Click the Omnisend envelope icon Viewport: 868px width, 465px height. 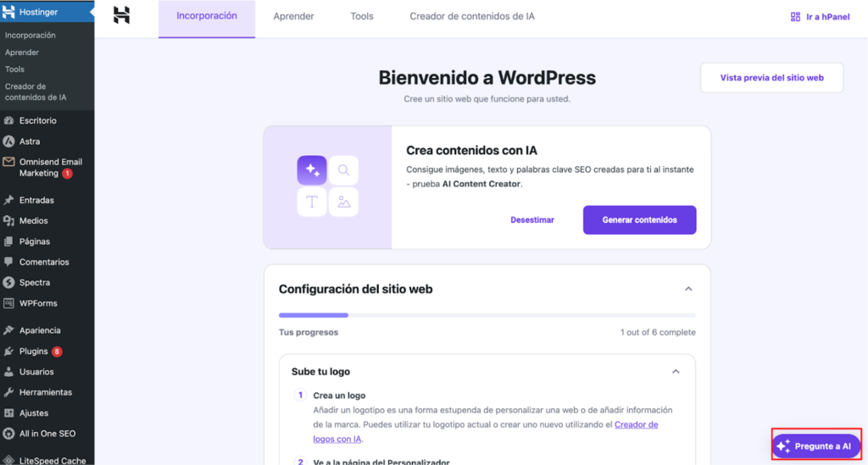[8, 162]
